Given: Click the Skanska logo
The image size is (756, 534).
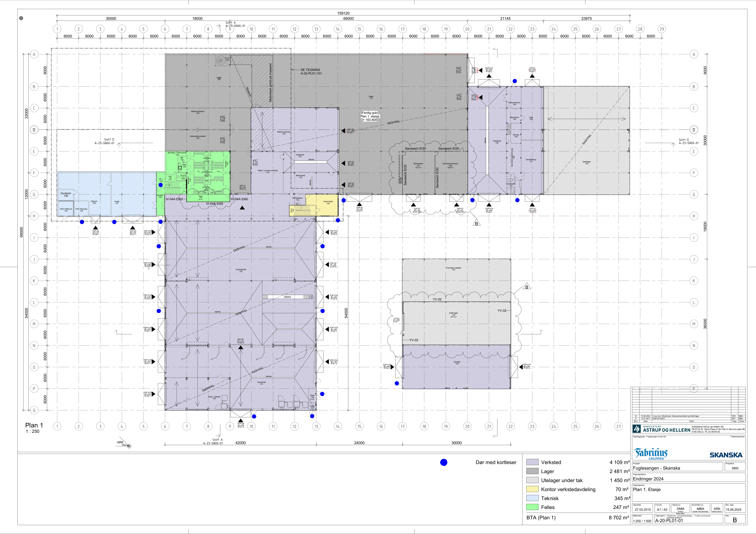Looking at the screenshot, I should click(x=726, y=455).
